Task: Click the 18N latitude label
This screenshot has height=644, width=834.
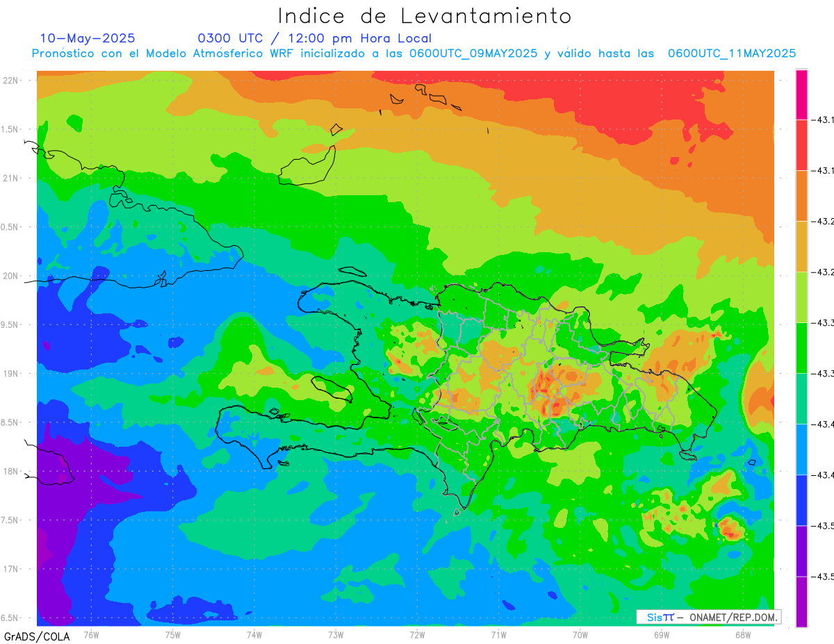Action: (12, 471)
